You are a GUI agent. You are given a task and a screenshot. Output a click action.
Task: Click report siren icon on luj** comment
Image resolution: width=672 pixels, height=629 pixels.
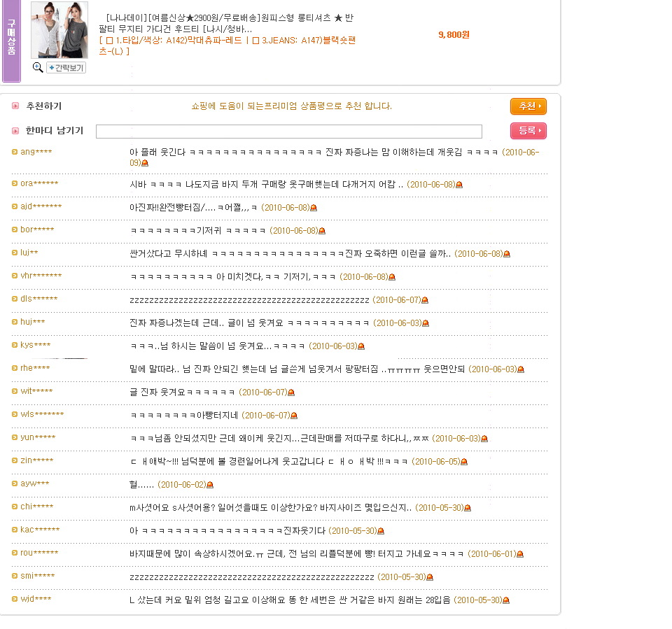(507, 254)
